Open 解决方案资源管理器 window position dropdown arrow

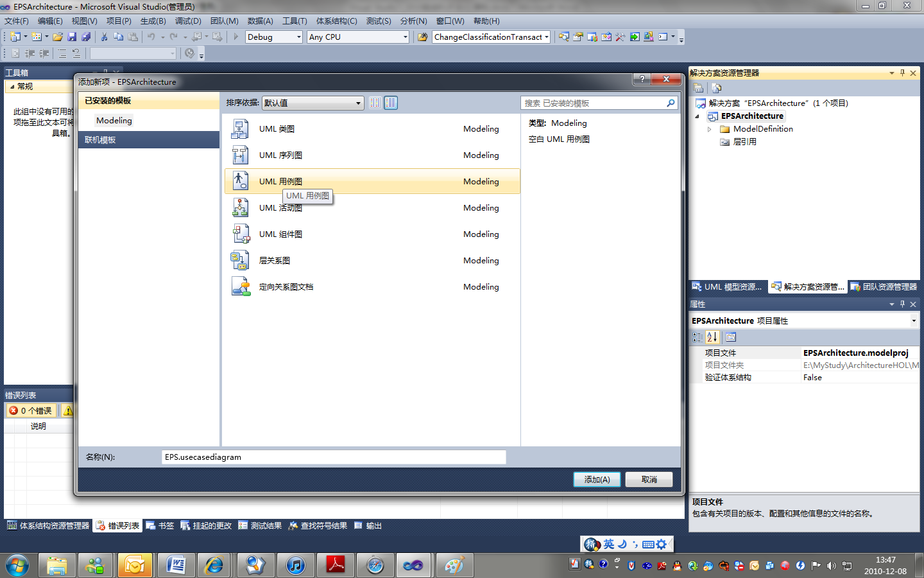(892, 73)
